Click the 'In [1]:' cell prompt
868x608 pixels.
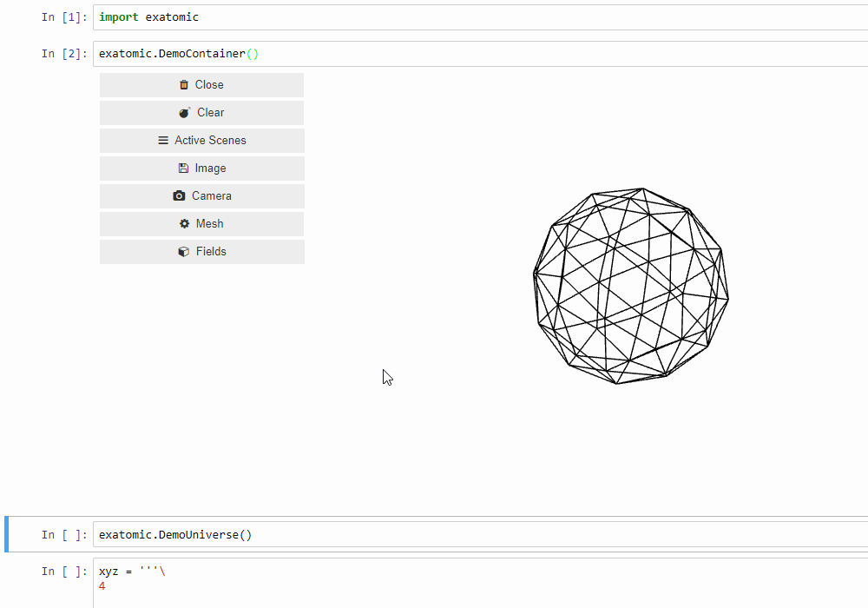(64, 17)
